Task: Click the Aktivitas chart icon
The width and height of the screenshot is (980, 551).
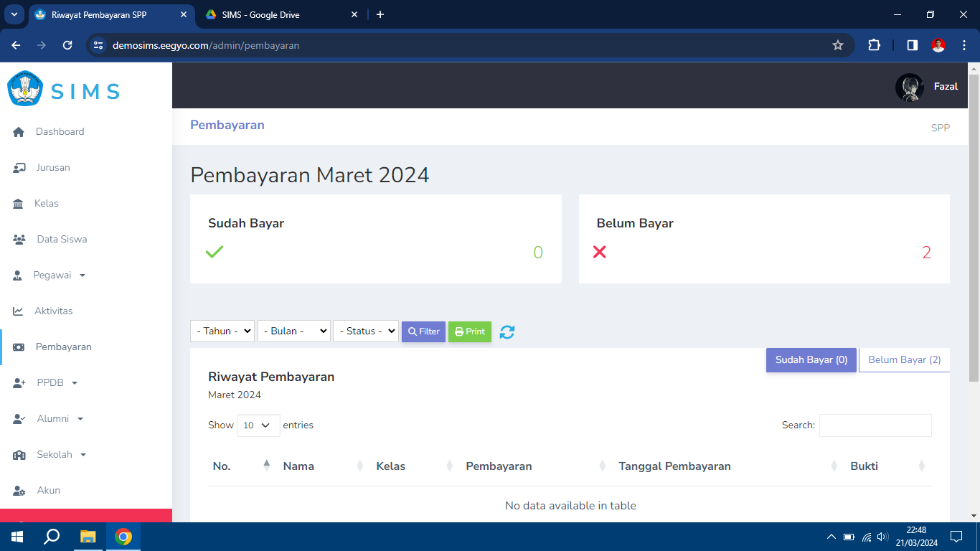Action: (x=19, y=311)
